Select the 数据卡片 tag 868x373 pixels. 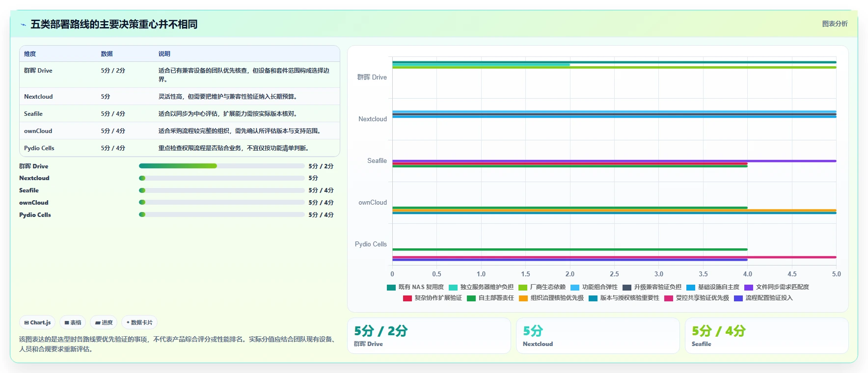point(139,322)
